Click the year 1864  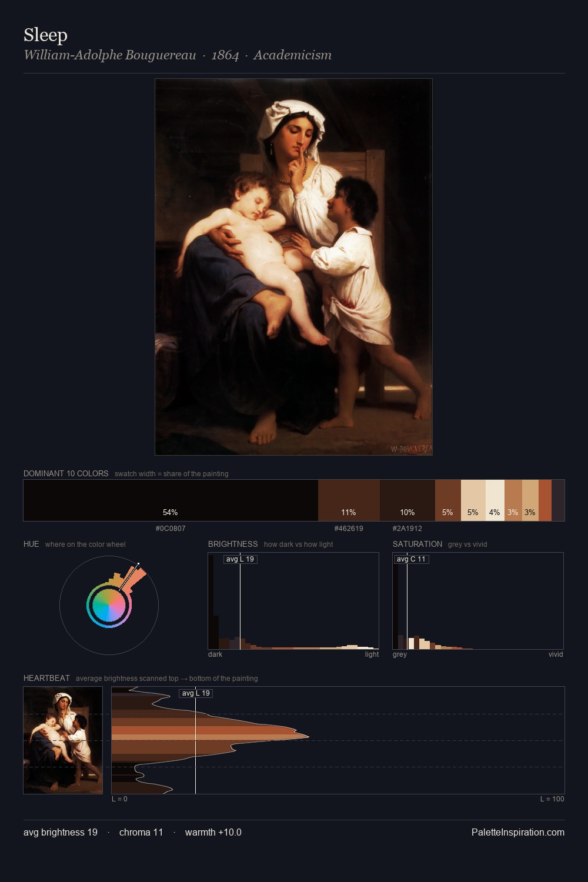click(225, 55)
